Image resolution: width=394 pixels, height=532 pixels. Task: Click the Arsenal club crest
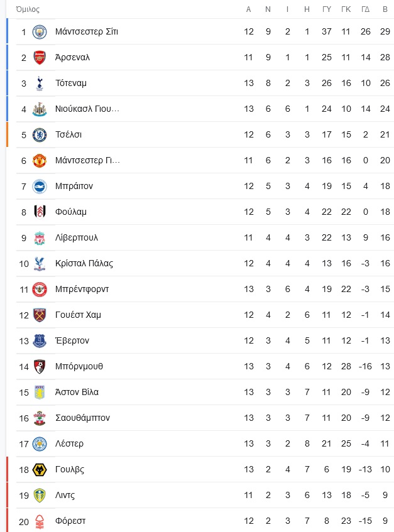(40, 58)
